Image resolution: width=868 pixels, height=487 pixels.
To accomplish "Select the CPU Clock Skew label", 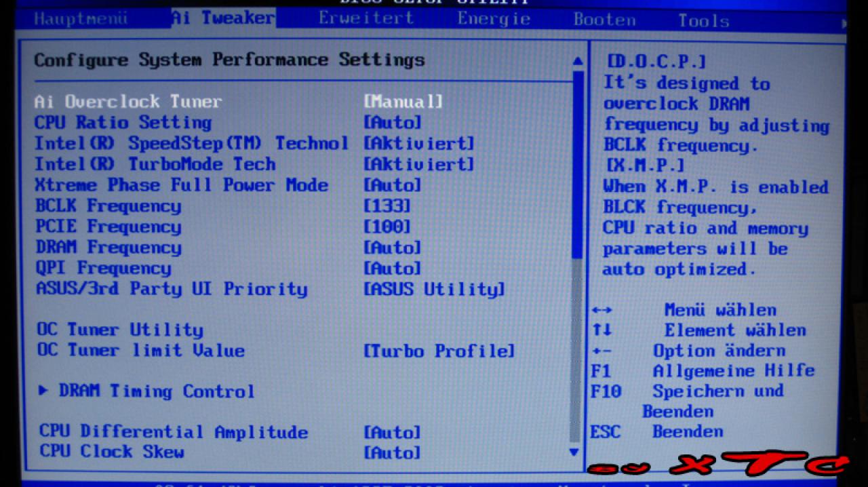I will click(111, 452).
